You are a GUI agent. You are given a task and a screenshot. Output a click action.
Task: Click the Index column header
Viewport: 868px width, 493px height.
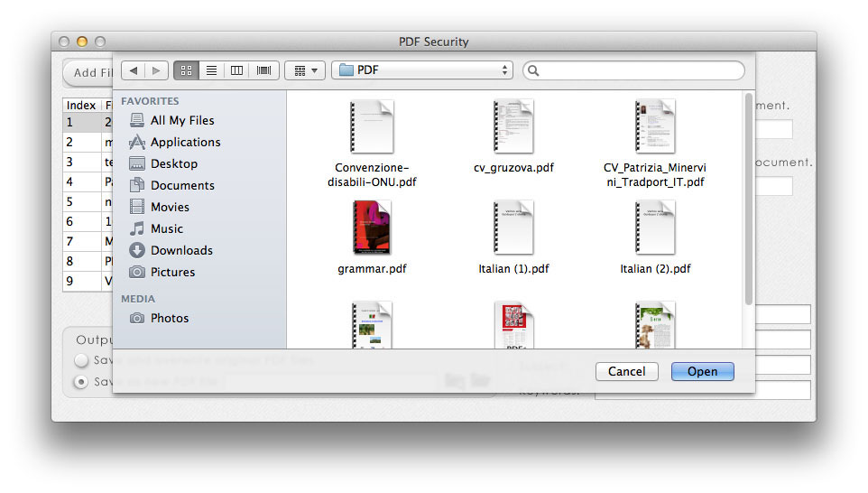coord(82,105)
